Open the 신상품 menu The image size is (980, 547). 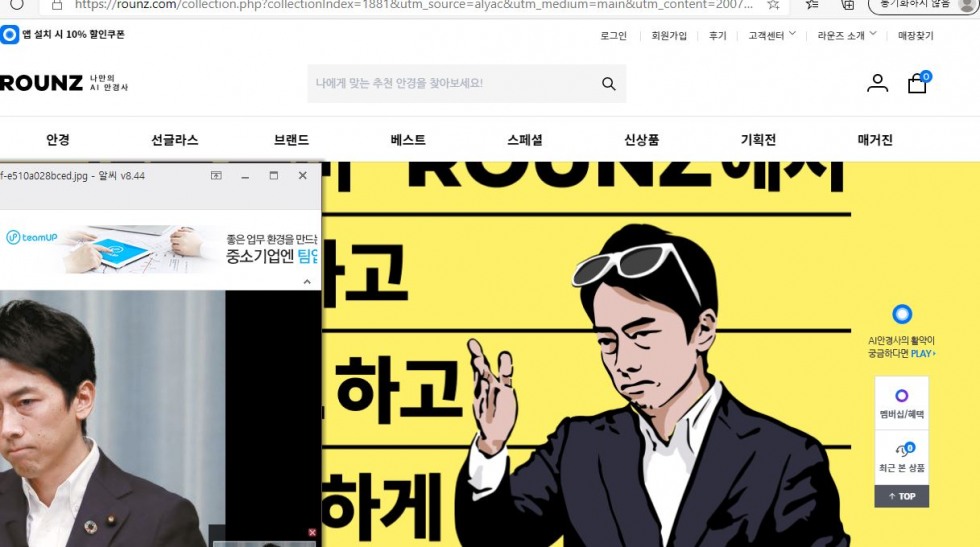click(x=642, y=140)
